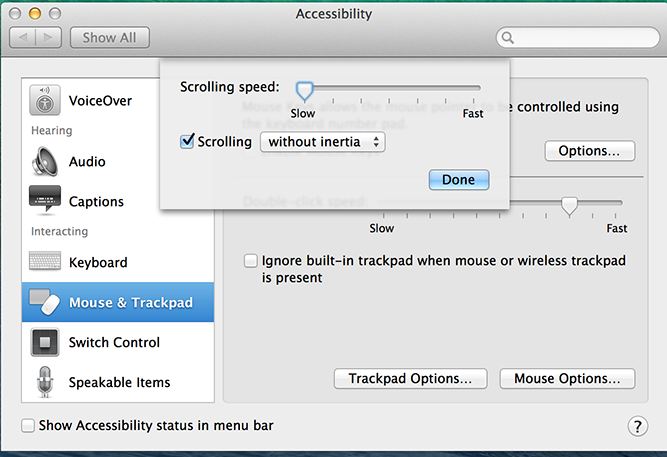
Task: Click the forward navigation arrow
Action: coord(50,38)
